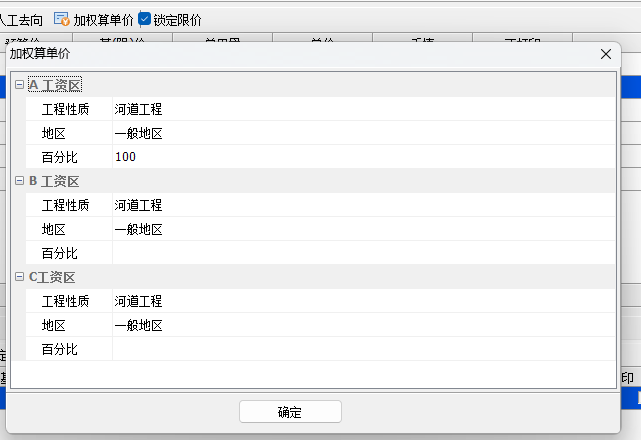Collapse the C工资区 group
Viewport: 641px width, 440px height.
19,277
